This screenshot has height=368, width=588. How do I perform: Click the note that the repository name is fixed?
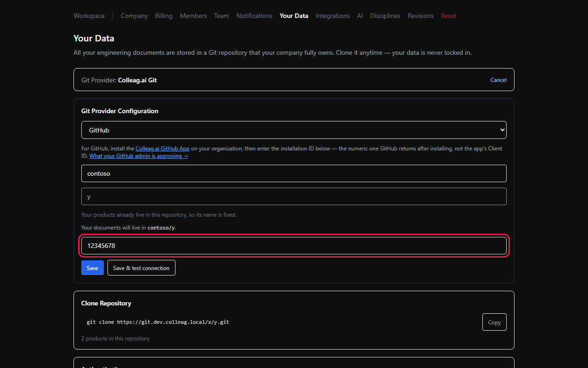pos(159,215)
